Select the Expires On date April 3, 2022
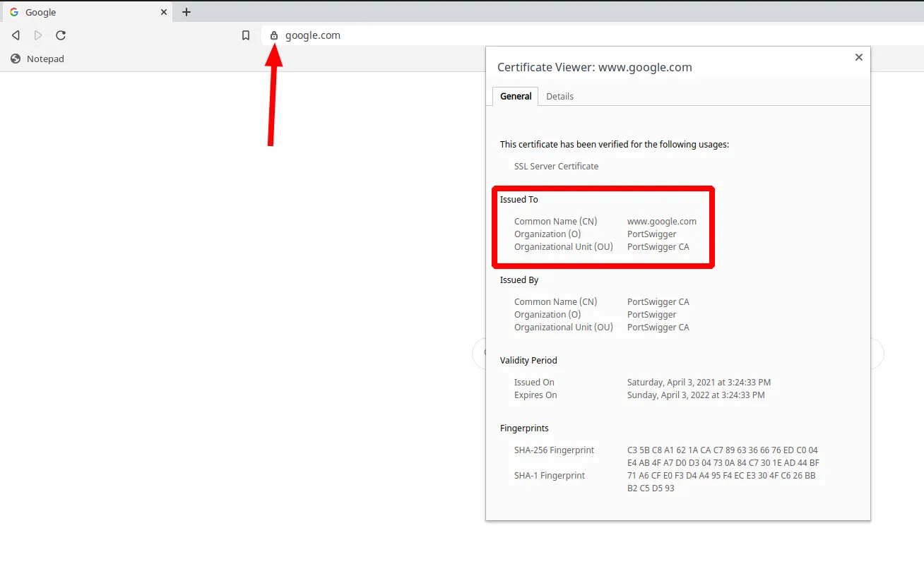The image size is (924, 576). click(696, 395)
